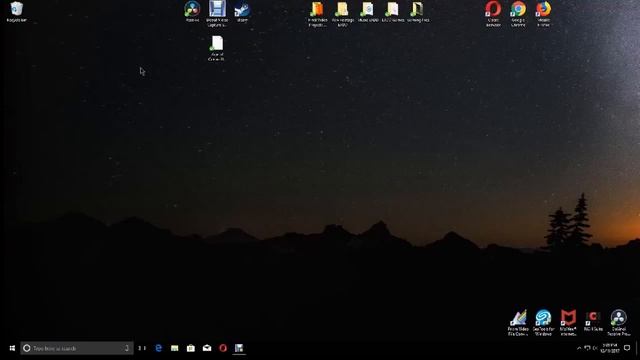Launch the Mozilla Firefox desktop shortcut
The height and width of the screenshot is (360, 640).
click(543, 14)
